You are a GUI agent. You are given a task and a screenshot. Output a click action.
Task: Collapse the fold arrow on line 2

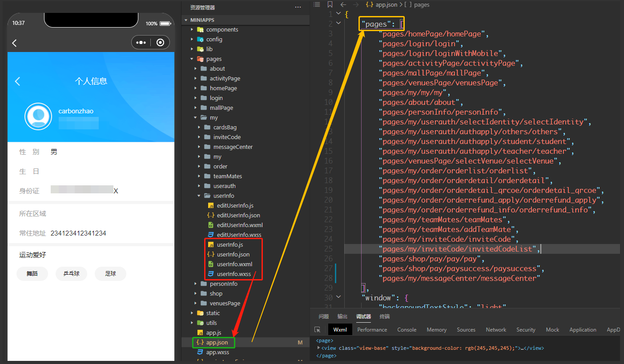pyautogui.click(x=338, y=23)
